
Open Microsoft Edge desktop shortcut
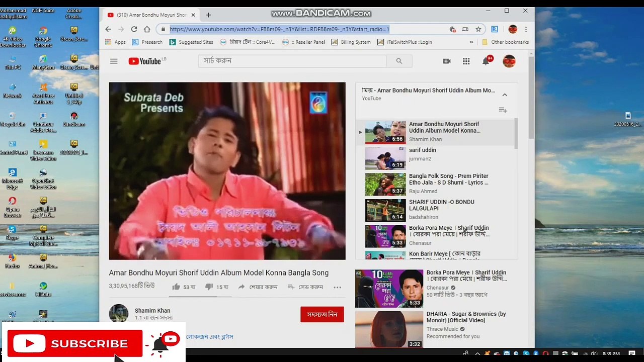(12, 180)
